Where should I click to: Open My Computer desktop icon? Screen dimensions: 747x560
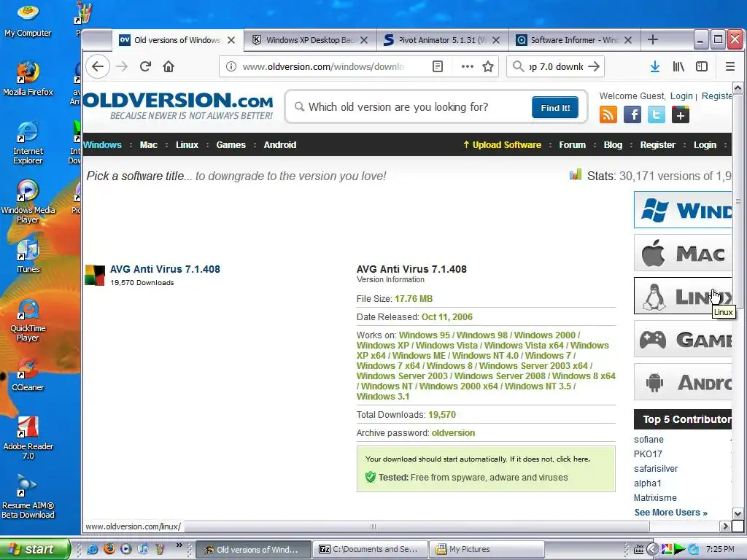point(28,20)
